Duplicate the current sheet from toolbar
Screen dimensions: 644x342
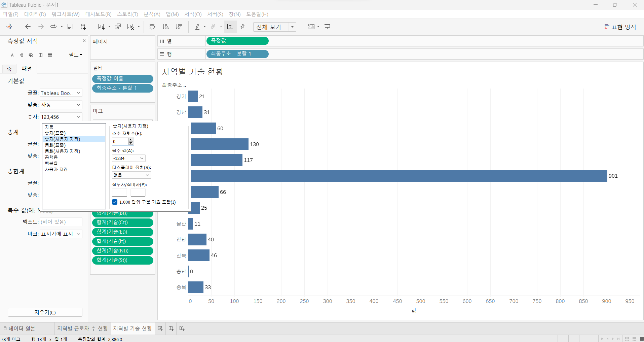click(118, 27)
